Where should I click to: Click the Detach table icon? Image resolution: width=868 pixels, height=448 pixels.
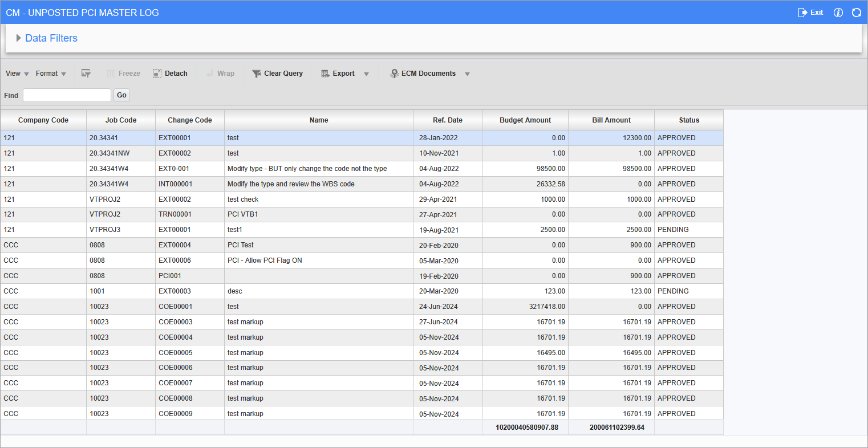pyautogui.click(x=157, y=74)
